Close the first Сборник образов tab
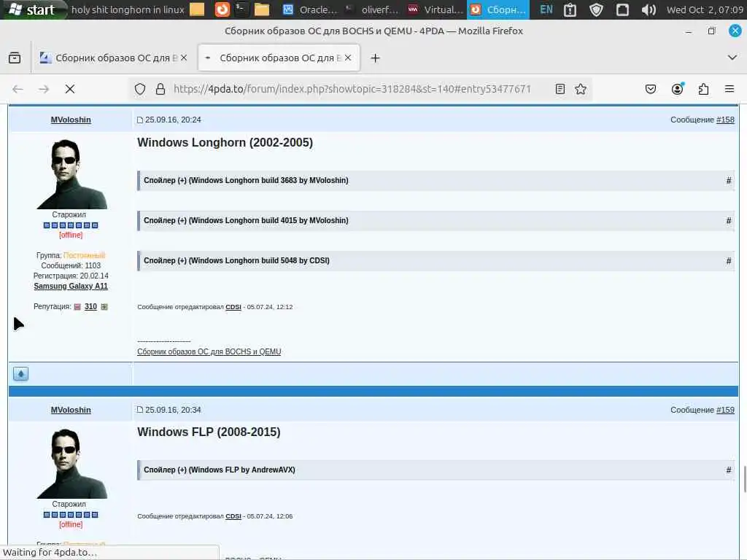 [x=184, y=58]
